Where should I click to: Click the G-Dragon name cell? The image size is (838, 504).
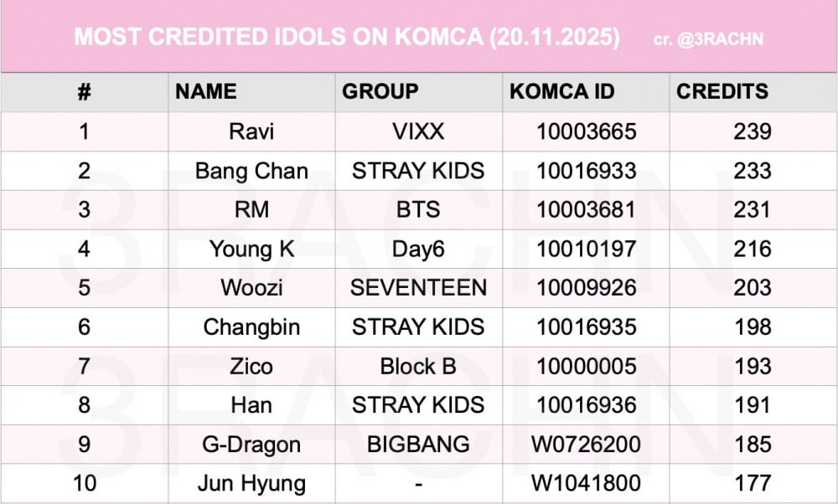point(251,444)
